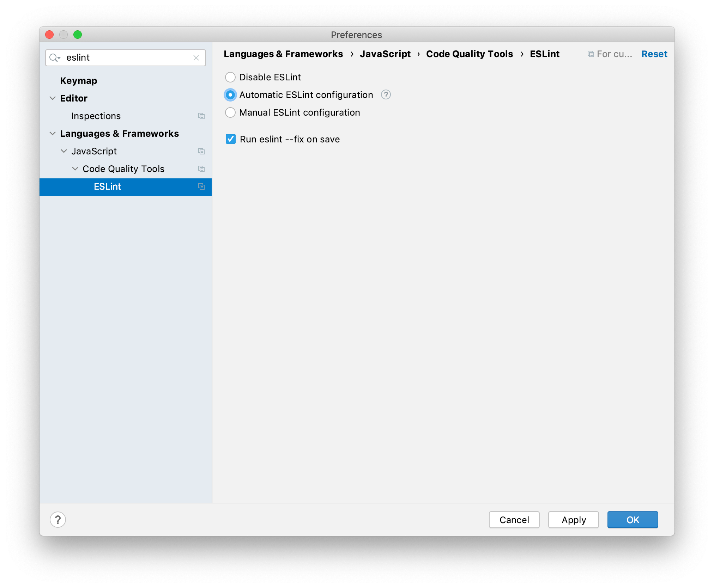714x588 pixels.
Task: Click the 'For current project' icon near Reset
Action: click(x=591, y=54)
